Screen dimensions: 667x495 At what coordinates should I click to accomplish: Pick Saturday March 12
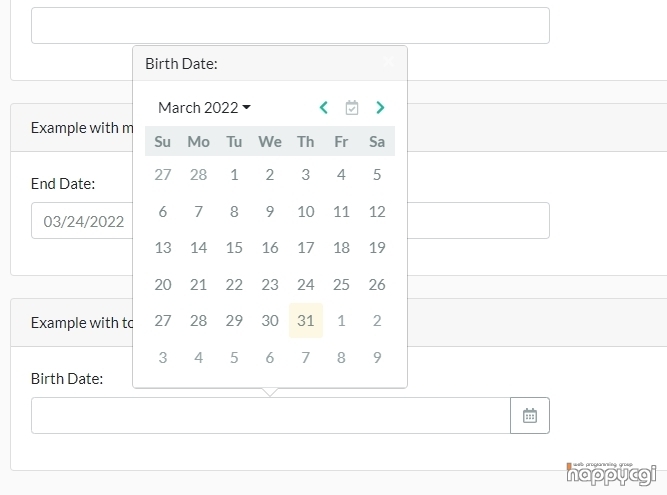pos(377,211)
